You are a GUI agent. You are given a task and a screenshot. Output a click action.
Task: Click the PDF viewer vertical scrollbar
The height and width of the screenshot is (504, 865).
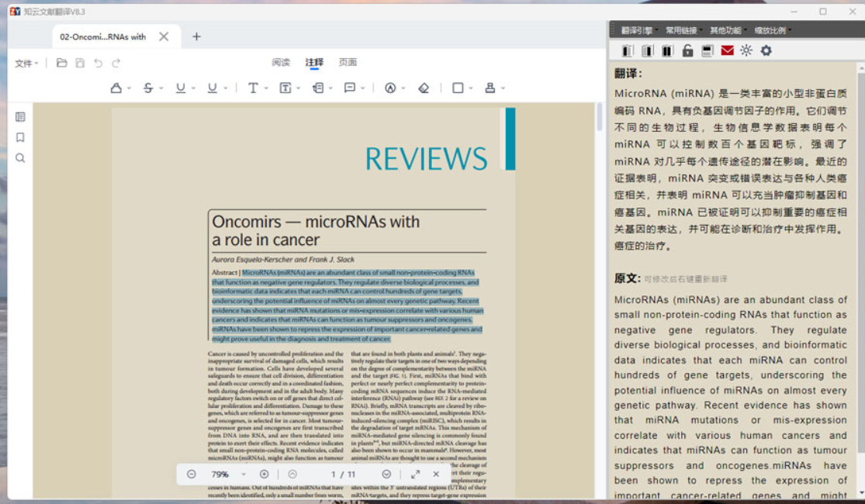(599, 116)
